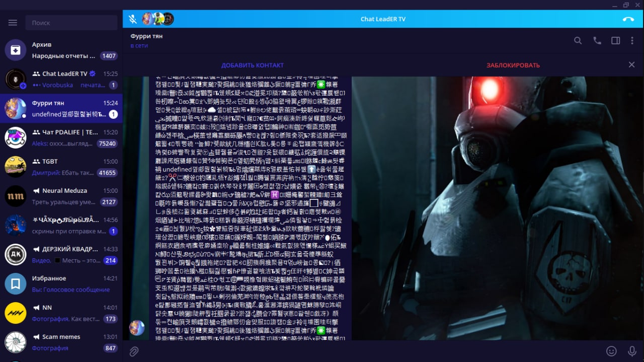
Task: Click ДОБАВИТЬ КОНТАКТ button
Action: click(253, 65)
